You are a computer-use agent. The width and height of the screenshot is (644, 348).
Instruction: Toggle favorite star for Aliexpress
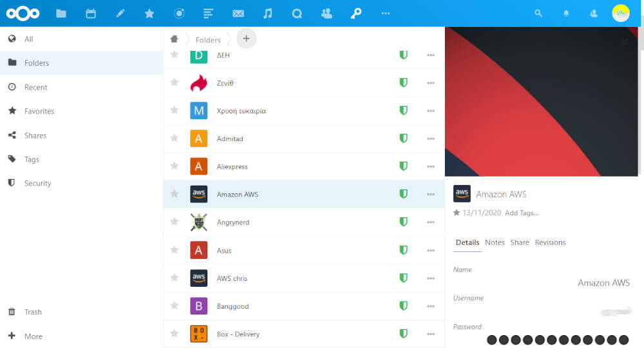pos(174,166)
